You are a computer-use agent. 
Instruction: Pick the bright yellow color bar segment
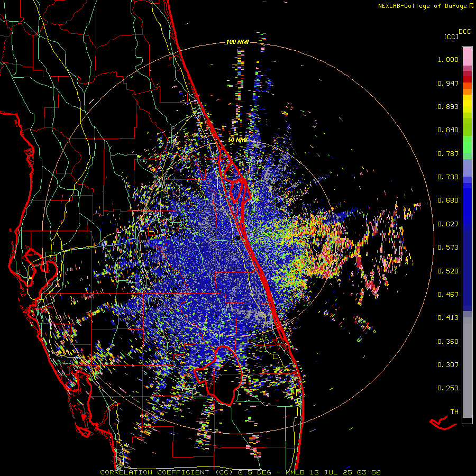(467, 104)
